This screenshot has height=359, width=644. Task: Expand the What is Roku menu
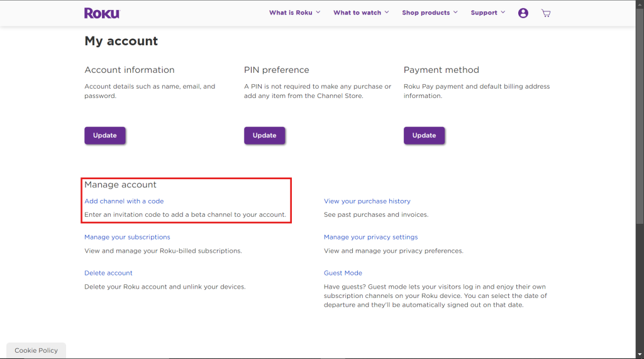[294, 13]
